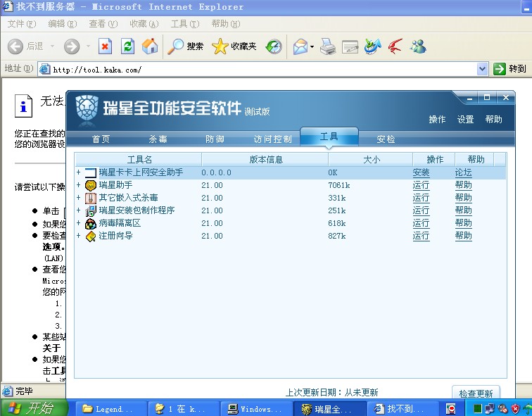Open the 查看(V) menu in IE
This screenshot has width=532, height=416.
pyautogui.click(x=103, y=24)
